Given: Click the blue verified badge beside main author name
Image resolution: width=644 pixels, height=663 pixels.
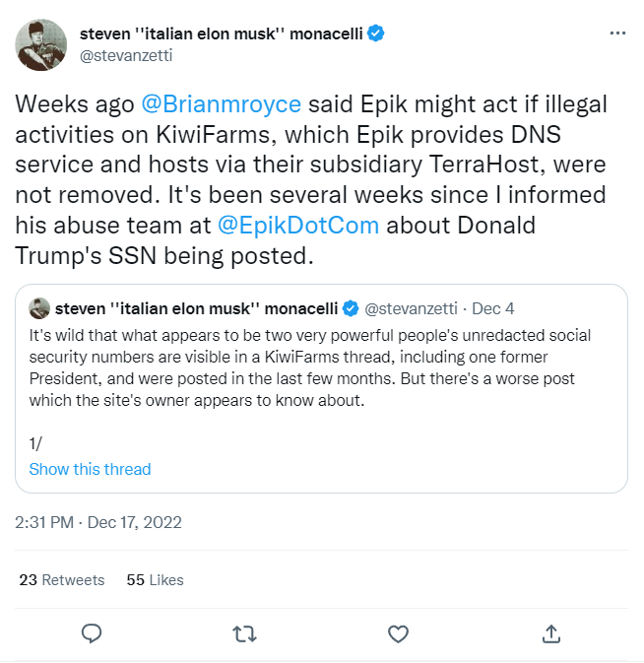Looking at the screenshot, I should (x=375, y=33).
